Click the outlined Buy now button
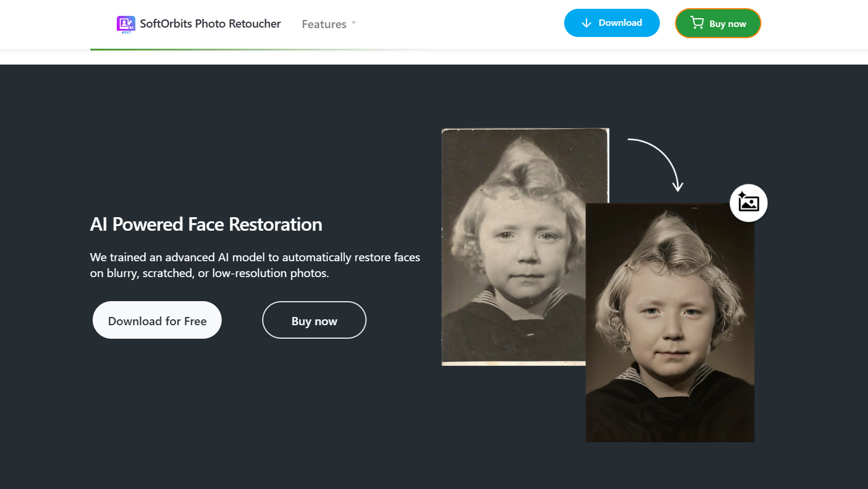This screenshot has height=489, width=868. 314,321
